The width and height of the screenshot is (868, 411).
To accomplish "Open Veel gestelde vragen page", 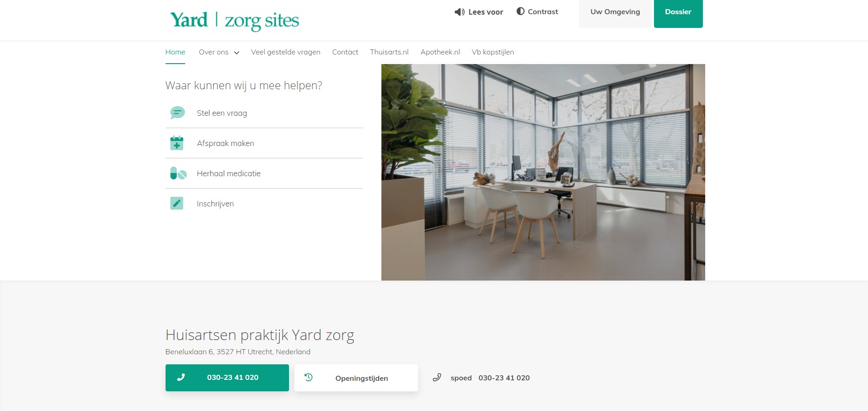I will (285, 52).
